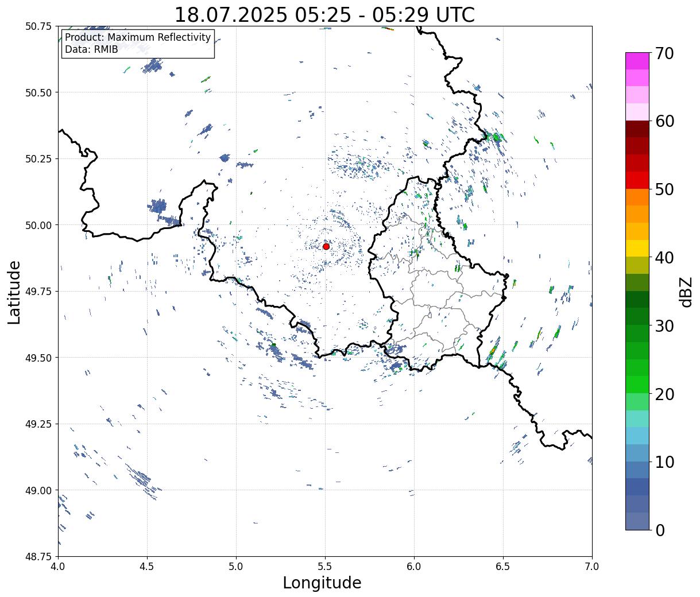This screenshot has width=700, height=597.
Task: Click the slate blue swatch at colorbar bottom
Action: 637,521
